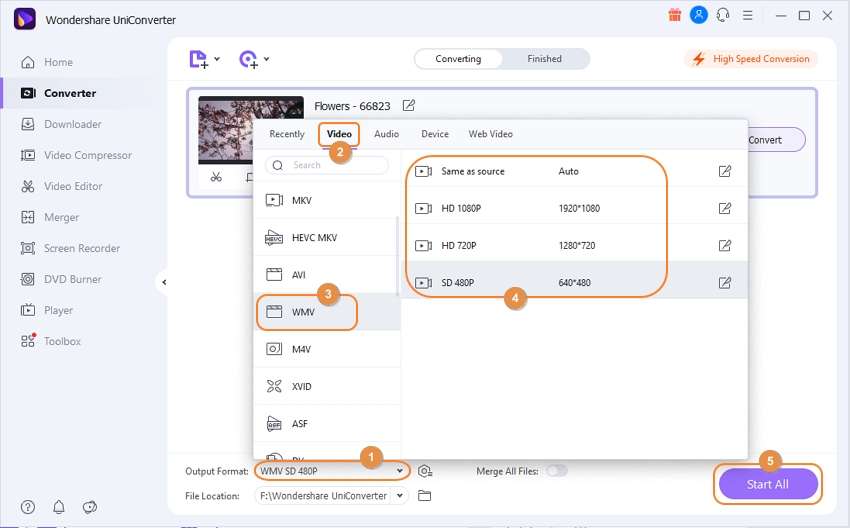Image resolution: width=850 pixels, height=528 pixels.
Task: Switch to the Finished tab
Action: [x=544, y=59]
